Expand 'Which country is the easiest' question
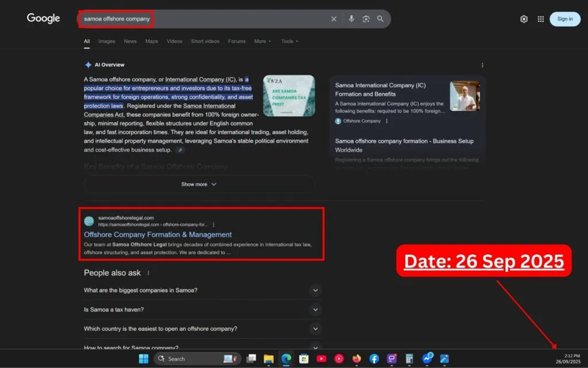The height and width of the screenshot is (368, 588). click(315, 329)
